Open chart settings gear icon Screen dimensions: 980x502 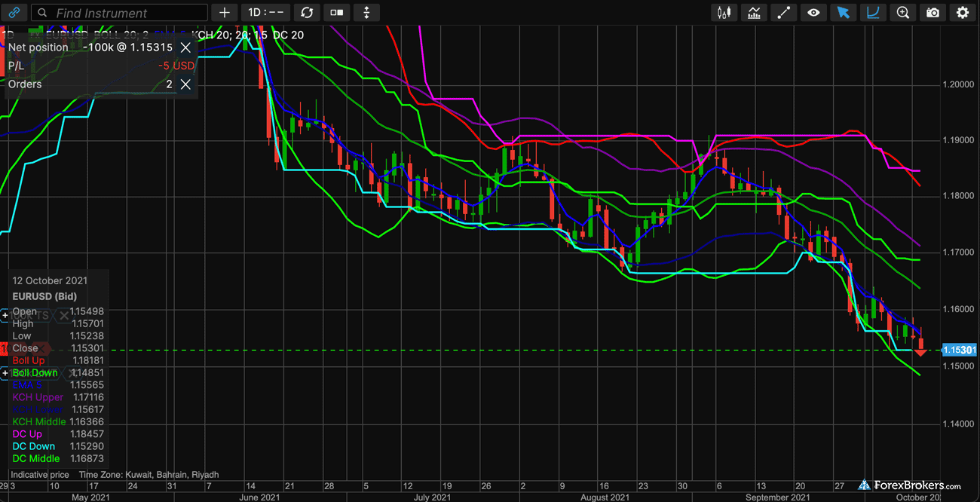(x=963, y=13)
